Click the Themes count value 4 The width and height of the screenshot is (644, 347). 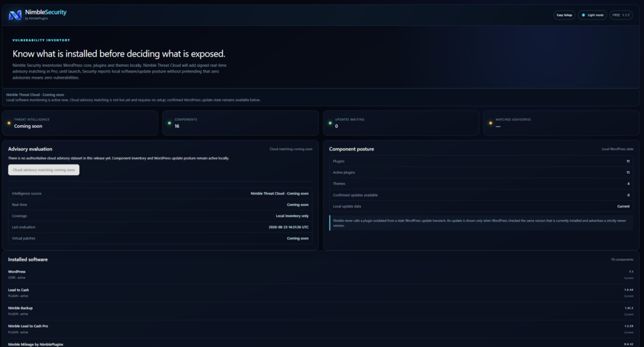pyautogui.click(x=628, y=183)
